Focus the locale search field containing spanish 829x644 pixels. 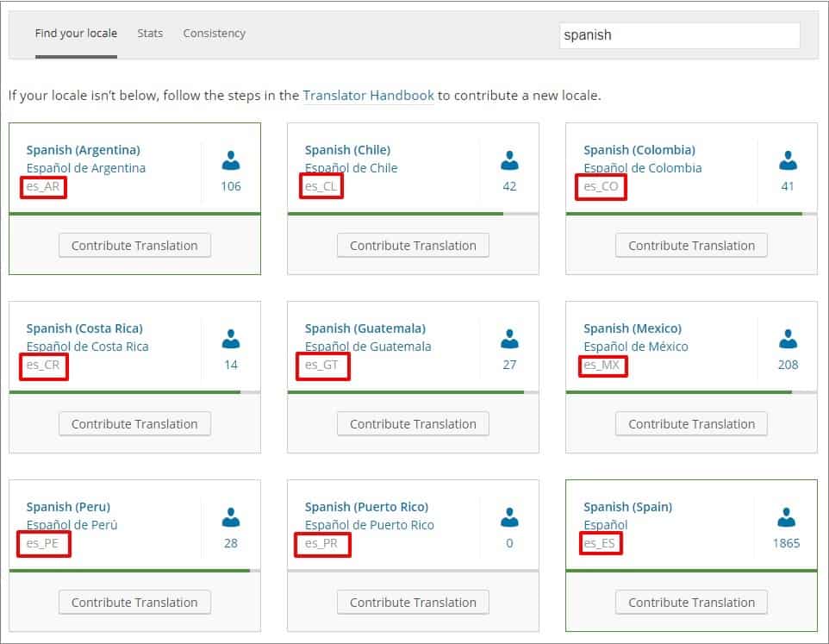pyautogui.click(x=679, y=35)
